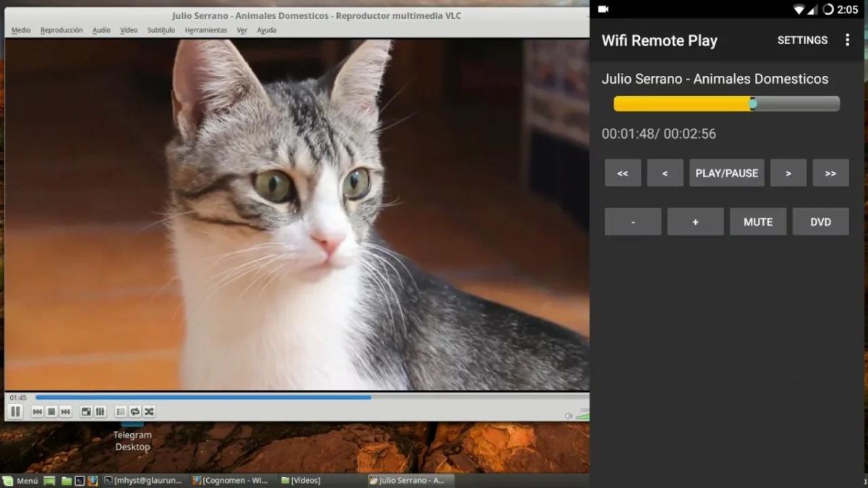
Task: Seek on the yellow remote progress bar
Action: click(x=726, y=103)
